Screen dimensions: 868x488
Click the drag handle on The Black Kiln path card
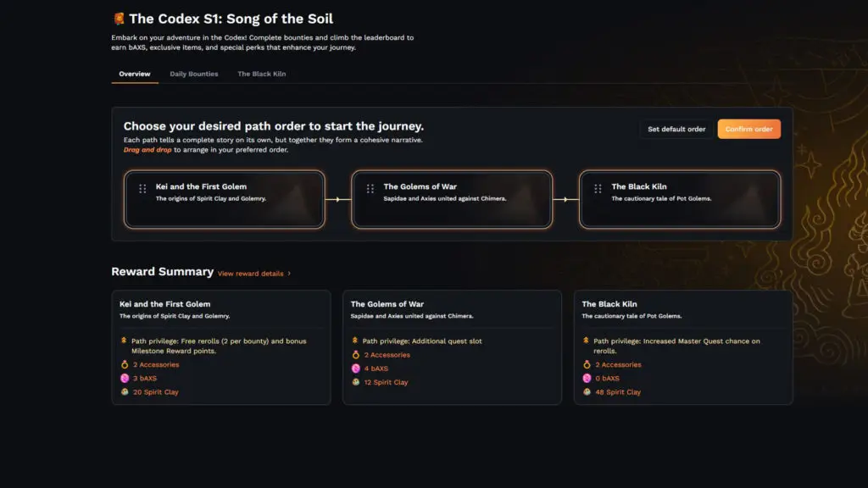pos(598,188)
